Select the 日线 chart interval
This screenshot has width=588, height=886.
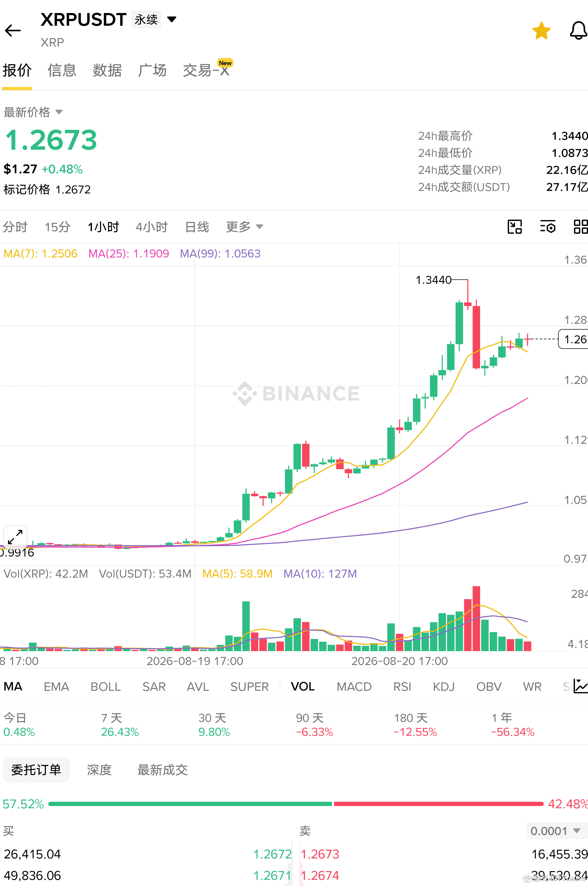click(197, 227)
